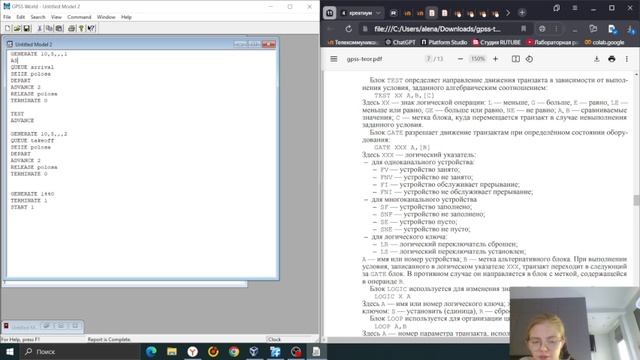
Task: Click the Paste icon in GPSS toolbar
Action: (x=59, y=28)
